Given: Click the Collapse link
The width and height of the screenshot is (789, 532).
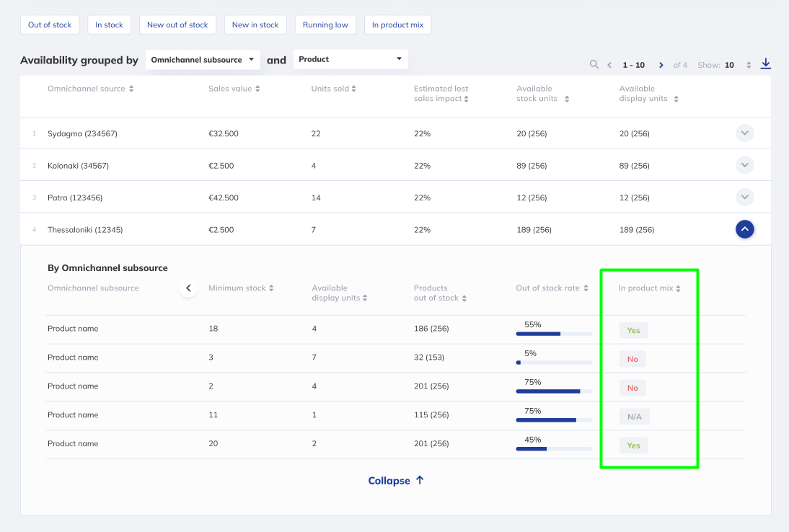Looking at the screenshot, I should click(x=396, y=481).
